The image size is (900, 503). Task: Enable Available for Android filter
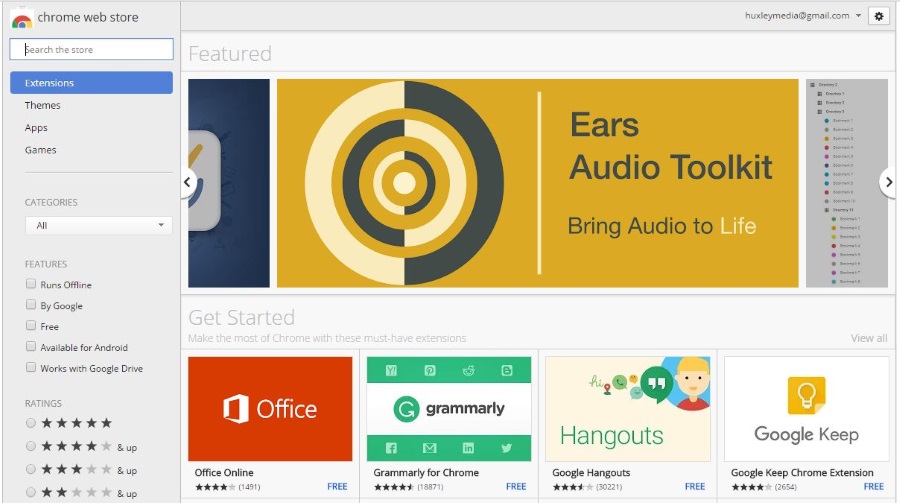pyautogui.click(x=31, y=346)
